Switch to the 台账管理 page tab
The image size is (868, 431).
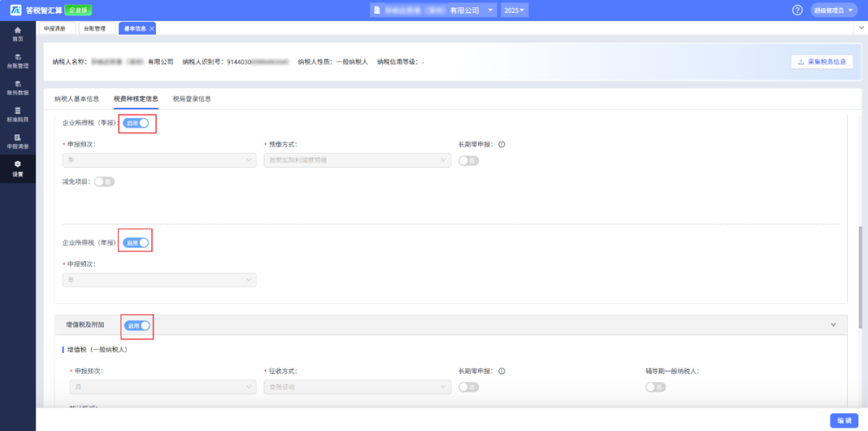pos(97,28)
